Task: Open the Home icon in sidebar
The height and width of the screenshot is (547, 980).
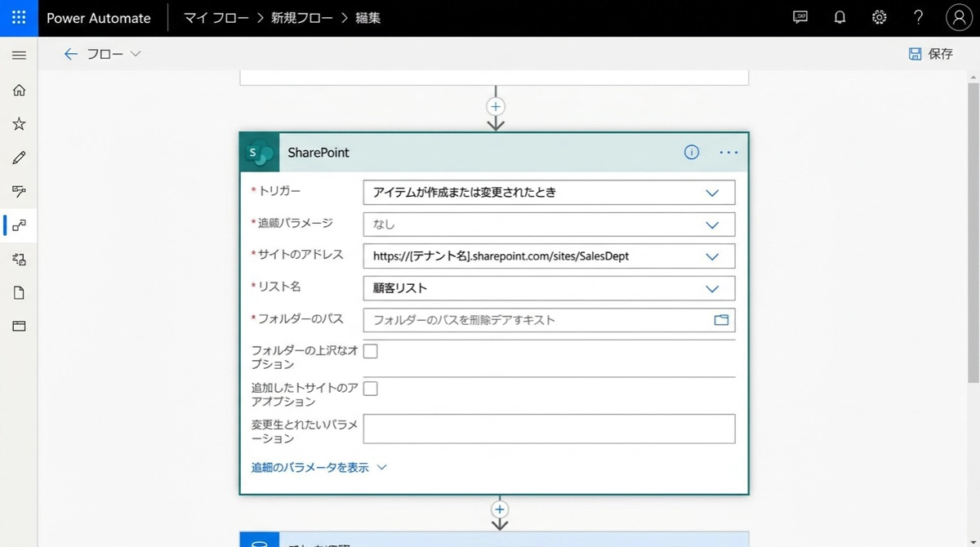Action: 19,90
